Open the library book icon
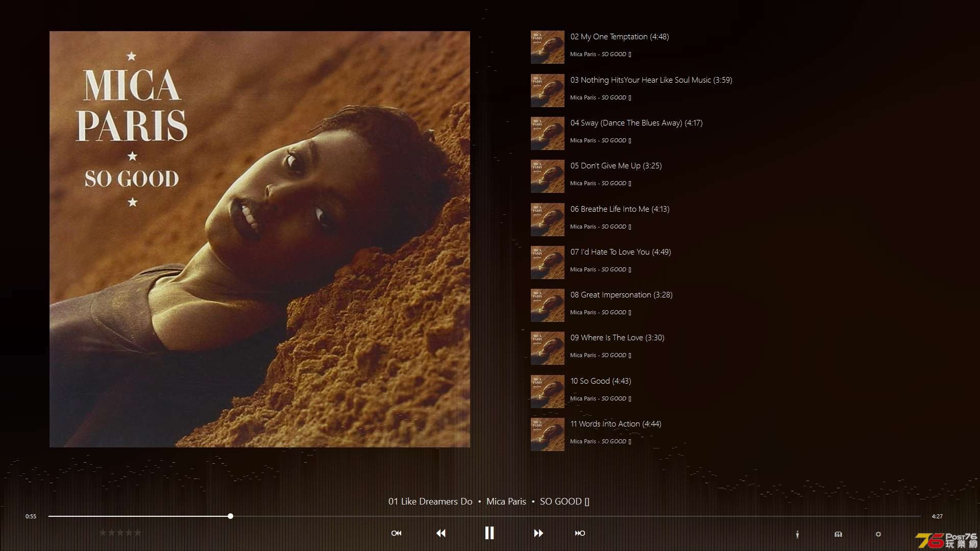This screenshot has height=551, width=980. pyautogui.click(x=838, y=534)
